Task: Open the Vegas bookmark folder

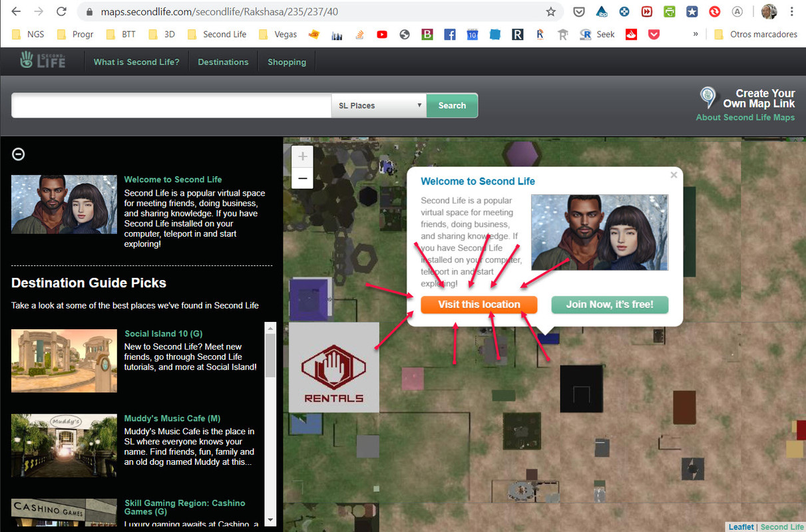Action: (278, 35)
